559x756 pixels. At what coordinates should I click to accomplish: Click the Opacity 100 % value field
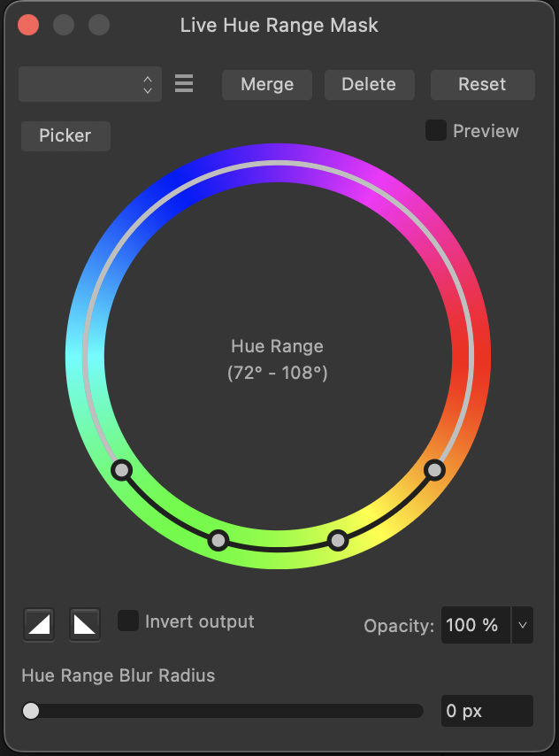(x=476, y=625)
